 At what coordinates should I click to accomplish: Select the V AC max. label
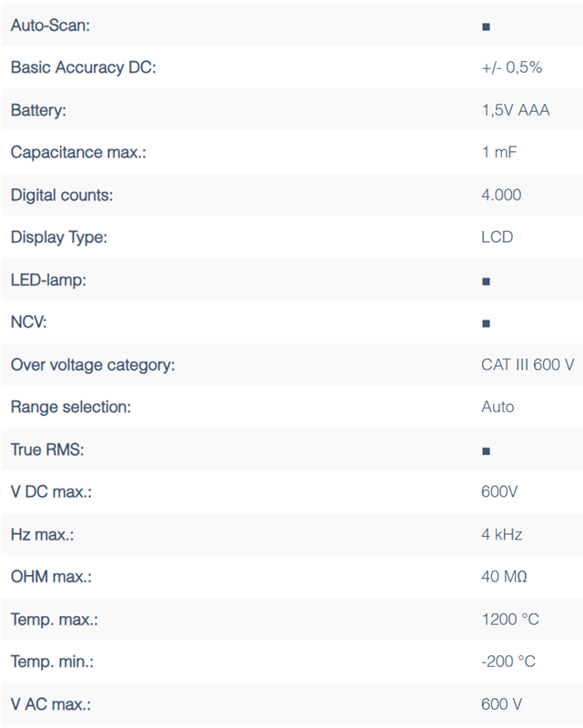click(x=51, y=703)
